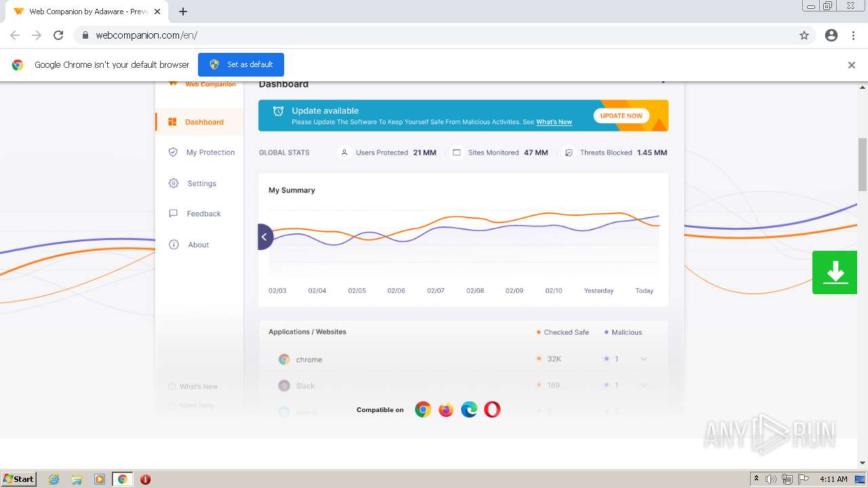The image size is (868, 488).
Task: Open the Dashboard sidebar item
Action: coord(199,122)
